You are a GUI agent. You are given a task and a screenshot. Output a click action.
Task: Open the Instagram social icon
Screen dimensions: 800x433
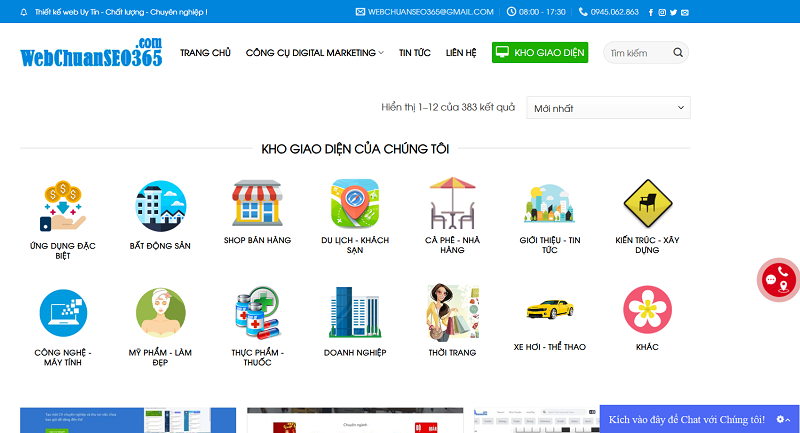[662, 12]
